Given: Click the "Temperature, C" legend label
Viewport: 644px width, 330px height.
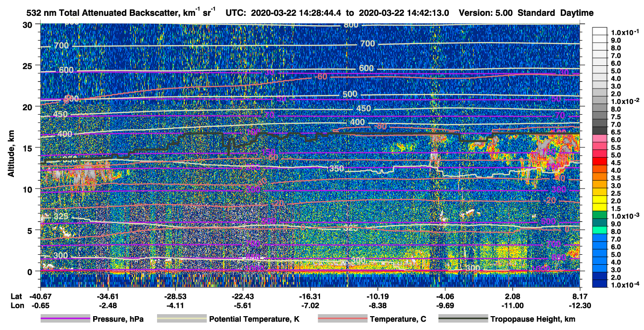Looking at the screenshot, I should [398, 319].
